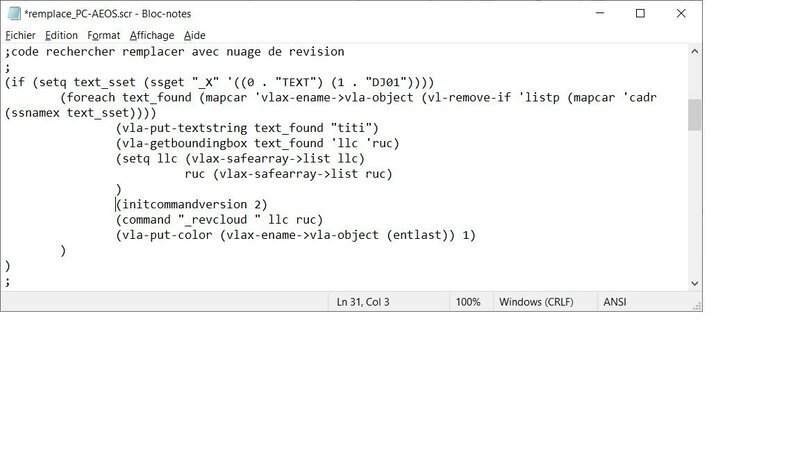Click the Ln 31, Col 3 status indicator
The image size is (800, 450).
tap(363, 301)
